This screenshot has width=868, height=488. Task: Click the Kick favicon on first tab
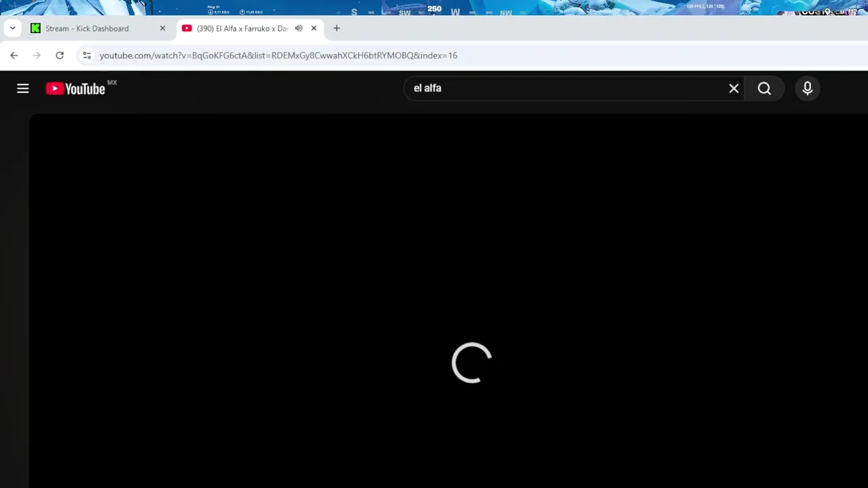tap(35, 28)
